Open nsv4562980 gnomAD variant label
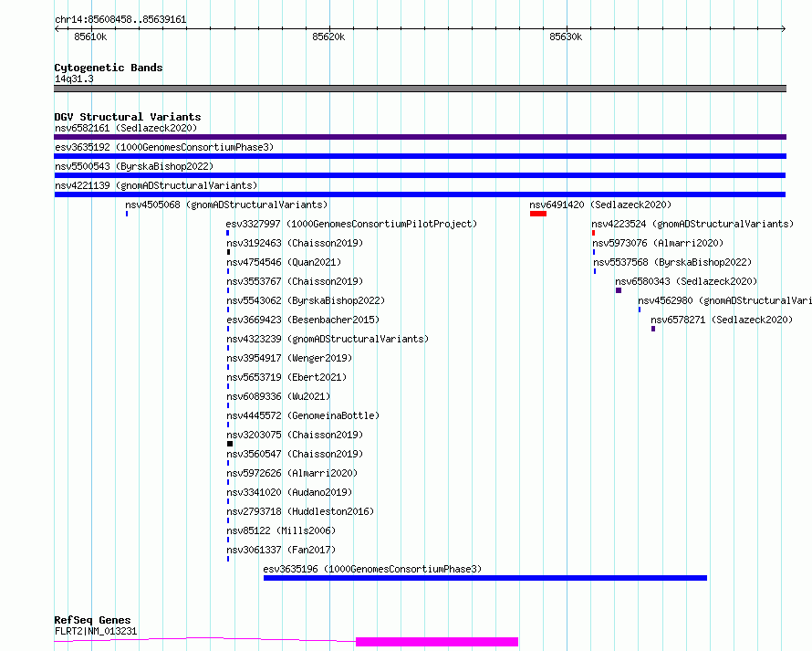812x651 pixels. (724, 300)
